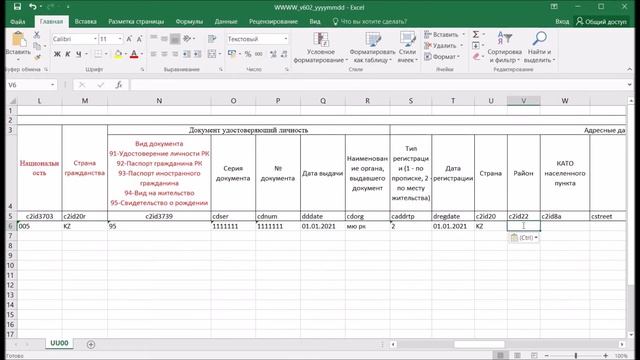
Task: Click the large Вставить paste clipboard icon
Action: (18, 40)
